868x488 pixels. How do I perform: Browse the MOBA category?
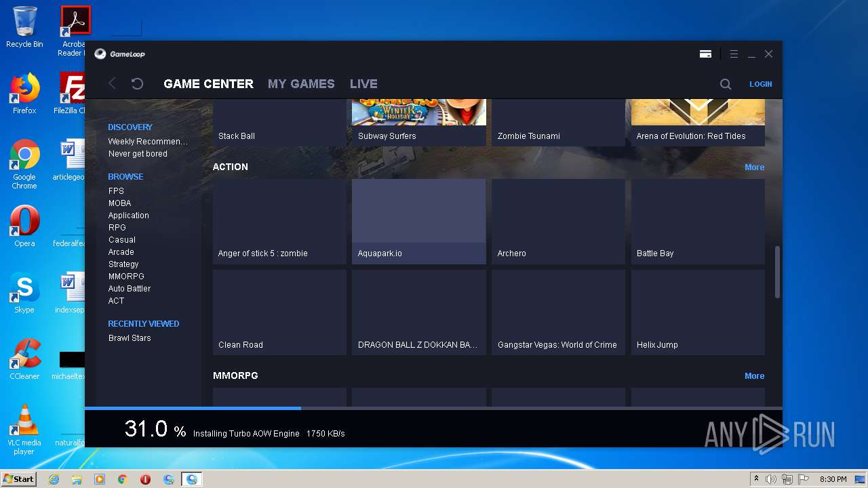point(119,203)
